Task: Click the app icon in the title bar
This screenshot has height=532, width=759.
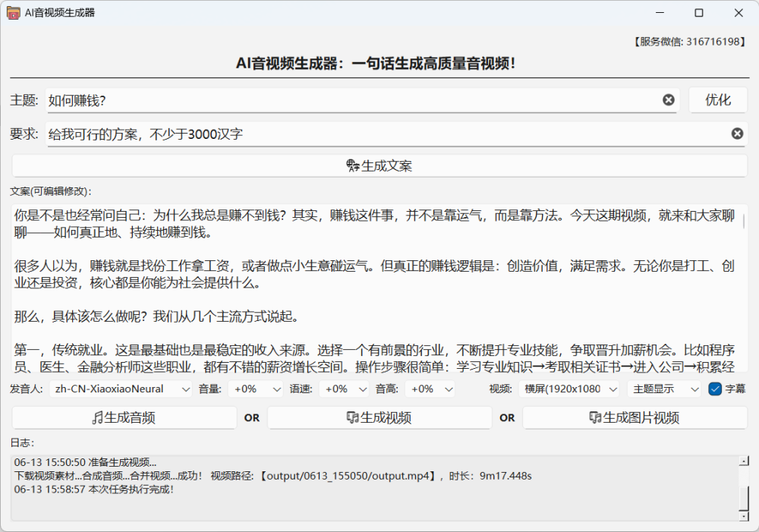Action: [x=13, y=12]
